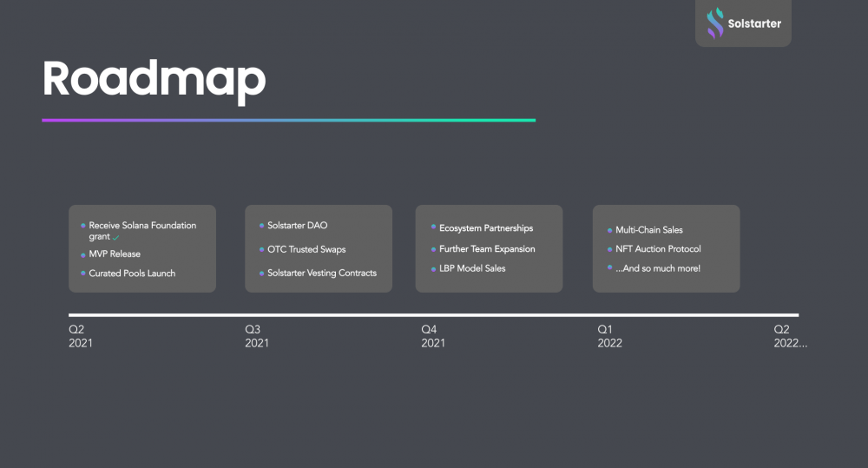Select the 'Further Team Expansion' item

[487, 249]
